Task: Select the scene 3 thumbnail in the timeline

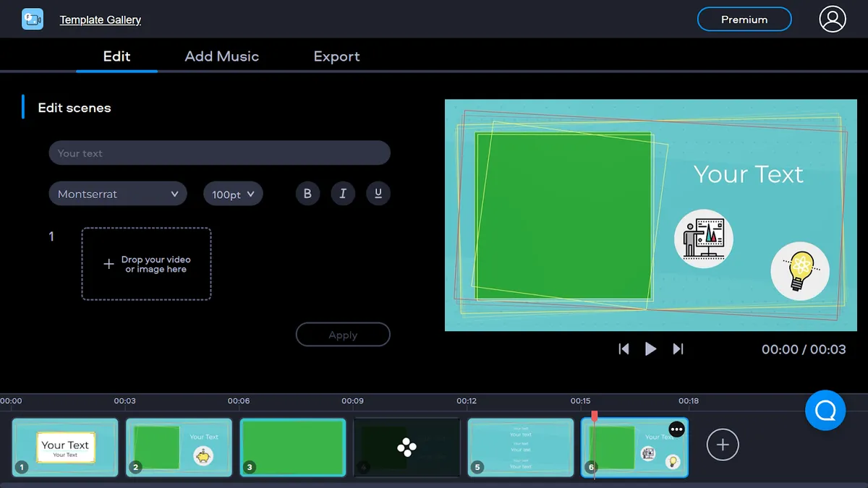Action: coord(293,448)
